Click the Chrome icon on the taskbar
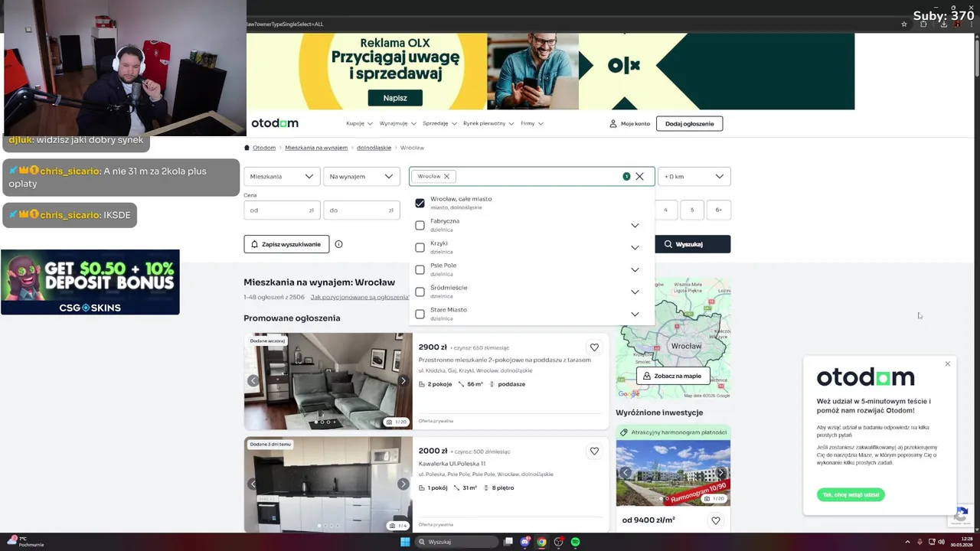The width and height of the screenshot is (980, 551). point(541,542)
